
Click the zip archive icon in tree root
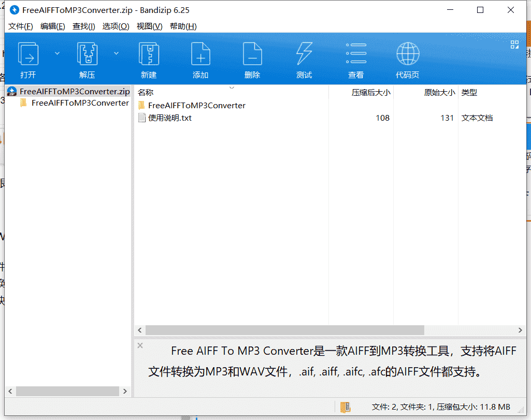pos(12,91)
